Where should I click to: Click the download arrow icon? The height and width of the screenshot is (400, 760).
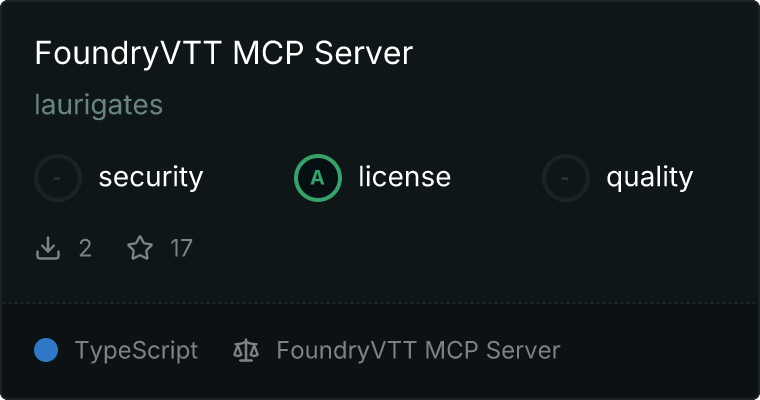coord(48,248)
